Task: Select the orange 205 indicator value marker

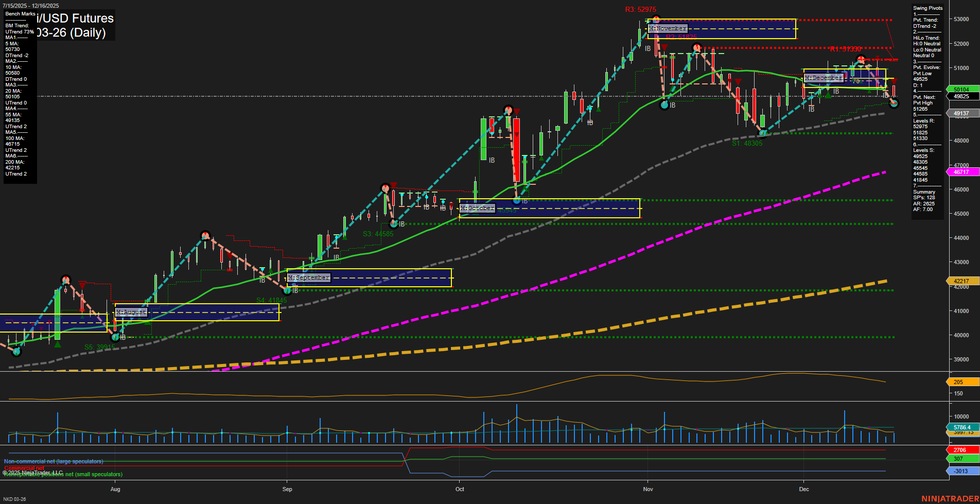Action: pyautogui.click(x=959, y=382)
